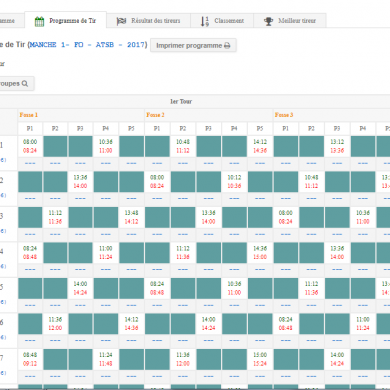Open the Meilleur tireur tab
The image size is (390, 390).
pos(290,21)
